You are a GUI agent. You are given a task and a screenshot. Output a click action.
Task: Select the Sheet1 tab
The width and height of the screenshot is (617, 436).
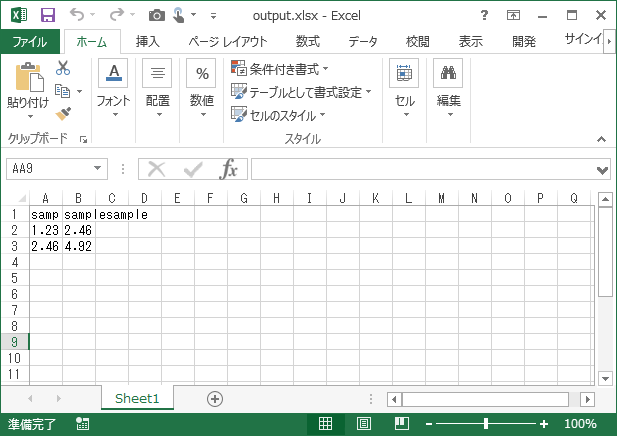tap(137, 399)
